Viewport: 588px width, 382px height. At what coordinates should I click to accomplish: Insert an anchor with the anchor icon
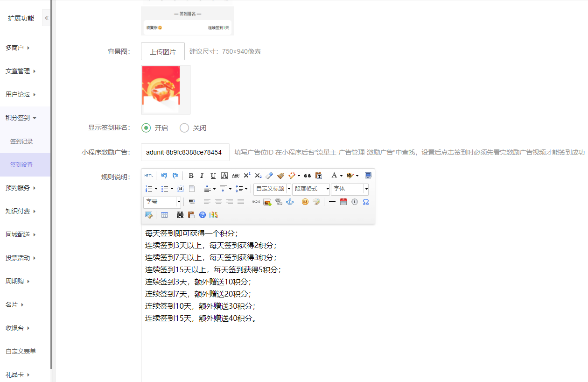point(289,202)
